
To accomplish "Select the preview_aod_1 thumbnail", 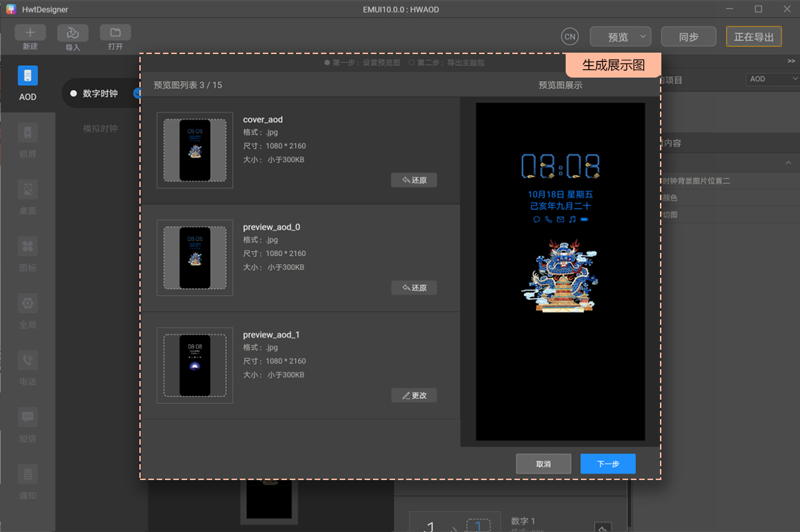I will coord(195,365).
